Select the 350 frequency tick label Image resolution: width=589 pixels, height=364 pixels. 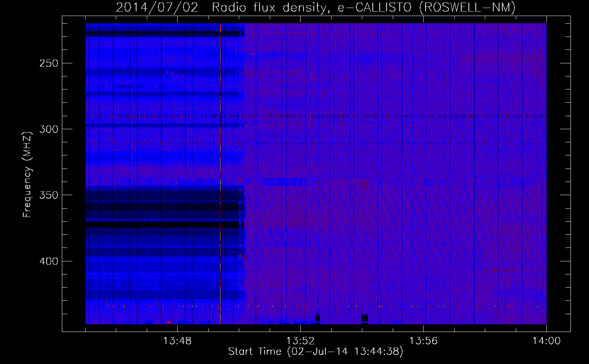49,195
